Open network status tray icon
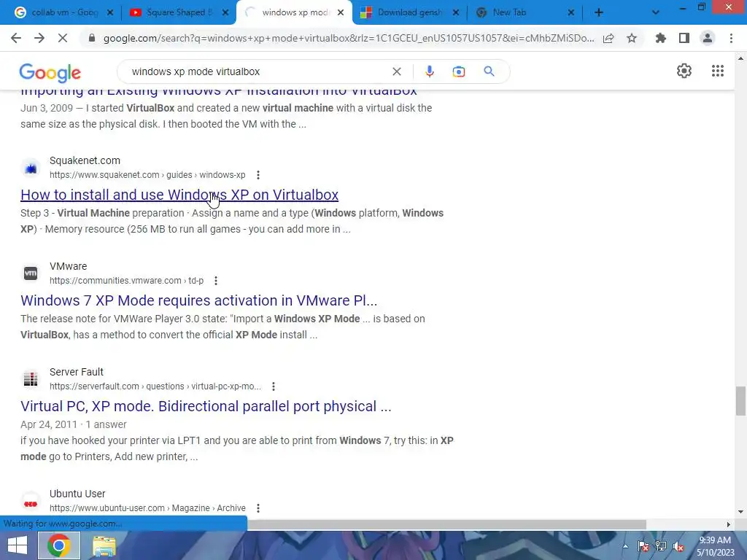 [661, 546]
